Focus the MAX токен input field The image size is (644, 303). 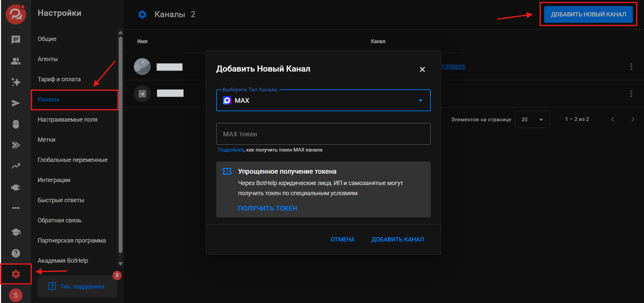tap(323, 134)
